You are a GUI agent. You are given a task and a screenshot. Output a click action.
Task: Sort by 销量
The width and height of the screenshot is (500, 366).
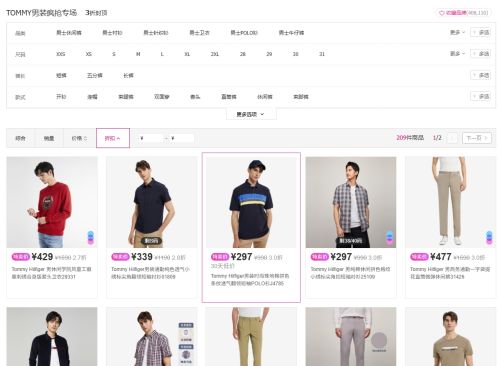[x=49, y=138]
